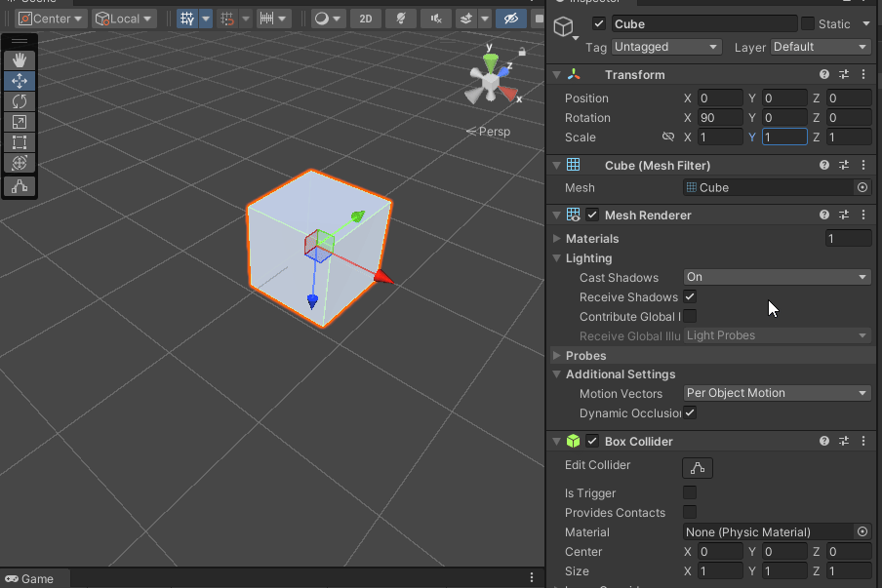The image size is (882, 588).
Task: Open increment snapping ruler icon
Action: [266, 19]
